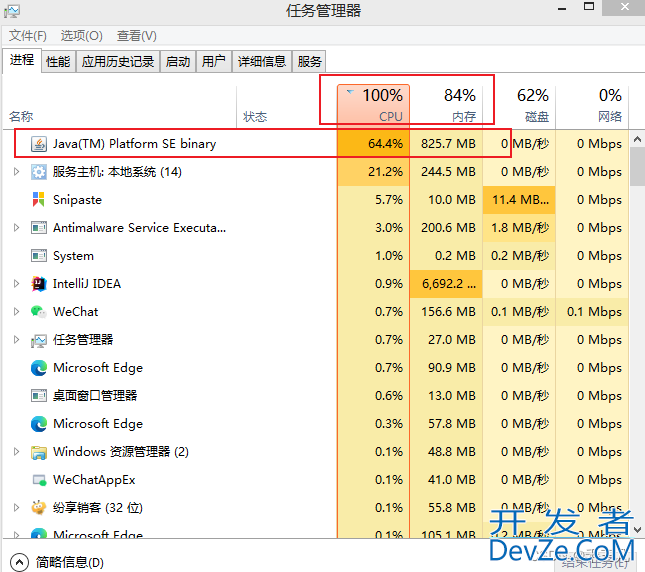Click the '1.8 MB/秒' disk value
The height and width of the screenshot is (572, 645).
click(520, 228)
